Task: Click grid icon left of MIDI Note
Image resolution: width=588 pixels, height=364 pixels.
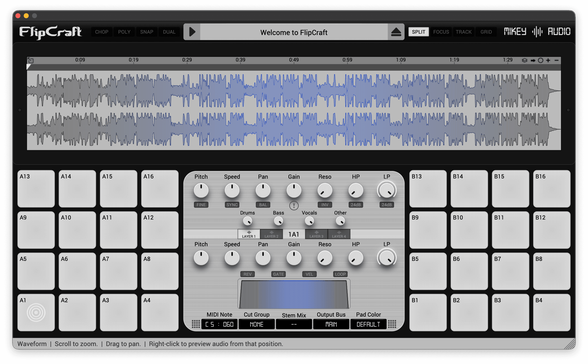Action: click(196, 324)
